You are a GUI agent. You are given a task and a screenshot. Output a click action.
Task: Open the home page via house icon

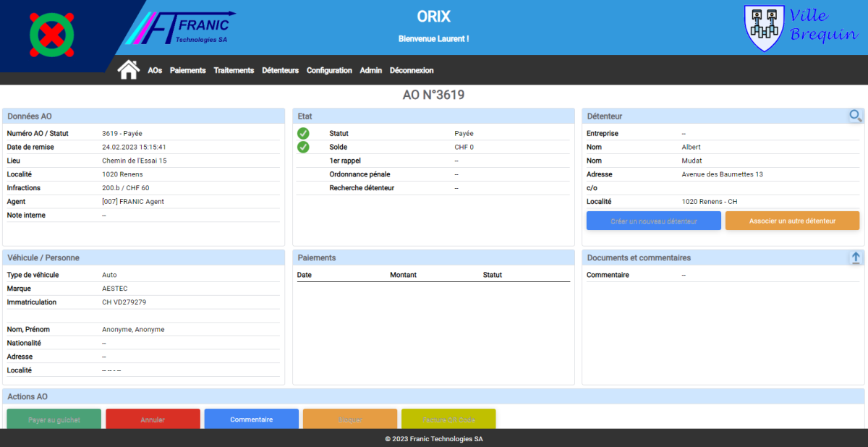point(128,69)
